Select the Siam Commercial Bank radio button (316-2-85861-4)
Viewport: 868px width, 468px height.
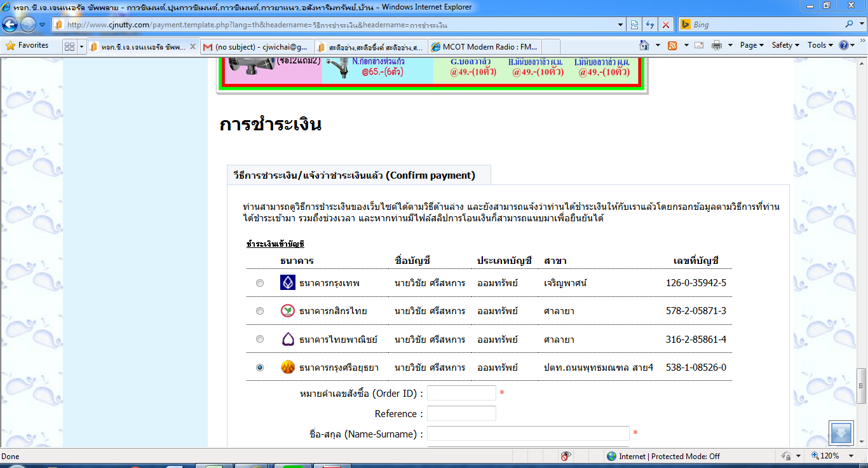pos(260,339)
